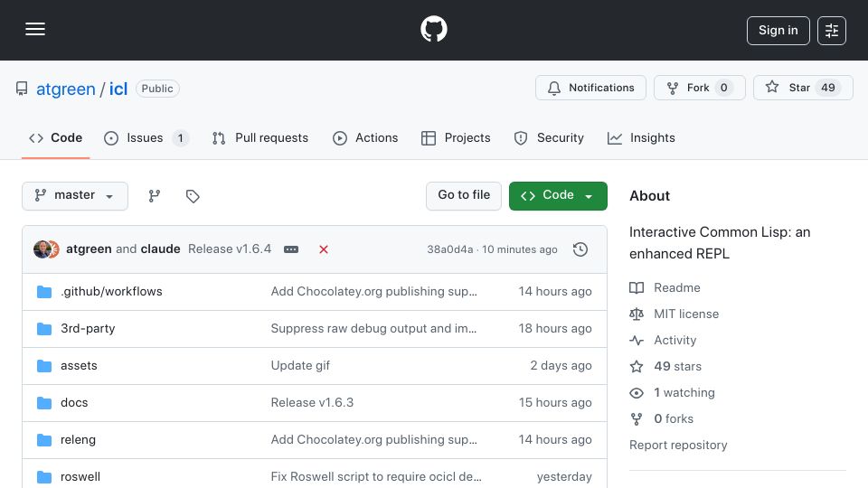The height and width of the screenshot is (488, 868).
Task: Open the icl repository link
Action: 118,89
